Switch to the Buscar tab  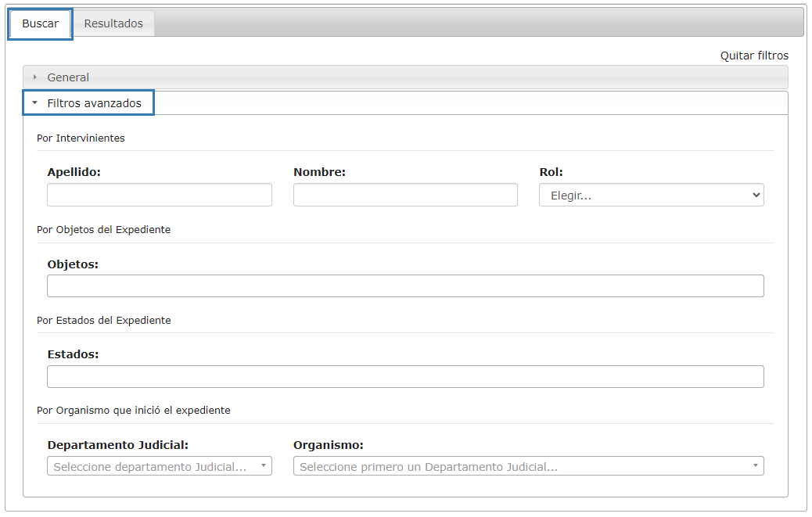pos(40,23)
